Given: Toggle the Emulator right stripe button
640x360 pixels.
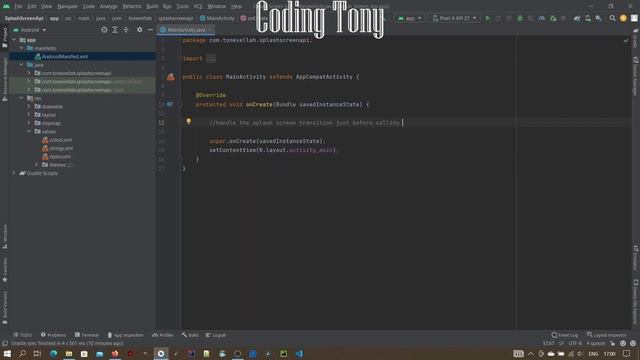Looking at the screenshot, I should click(x=636, y=257).
